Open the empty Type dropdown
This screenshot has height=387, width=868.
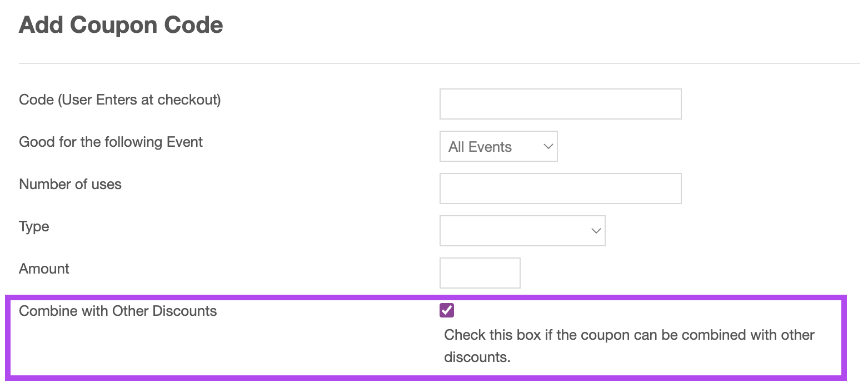click(522, 231)
